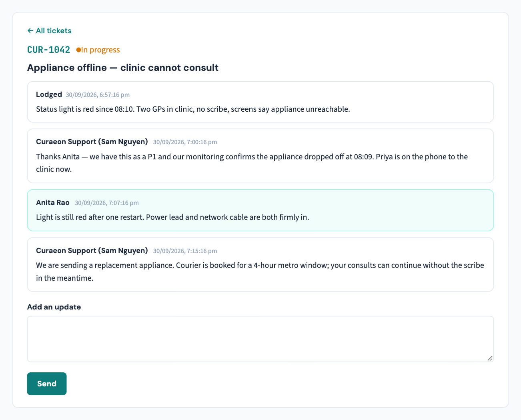Screen dimensions: 521x420
Task: Click title Appliance offline — clinic cannot consult
Action: point(123,68)
